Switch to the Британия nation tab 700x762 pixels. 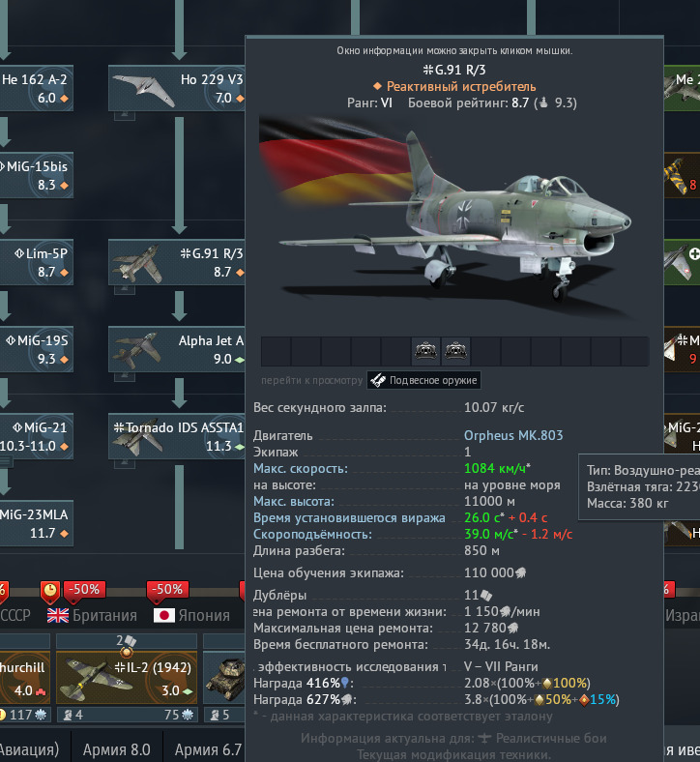click(92, 615)
